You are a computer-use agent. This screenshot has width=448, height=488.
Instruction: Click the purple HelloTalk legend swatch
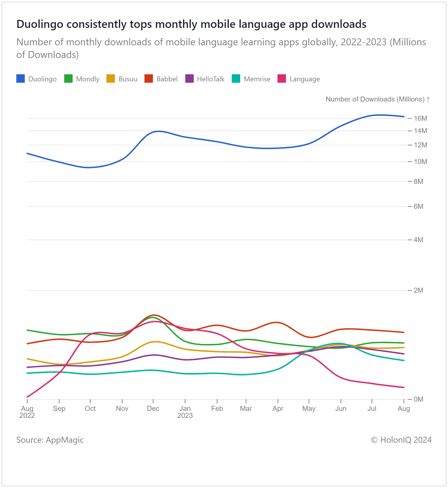pyautogui.click(x=189, y=79)
